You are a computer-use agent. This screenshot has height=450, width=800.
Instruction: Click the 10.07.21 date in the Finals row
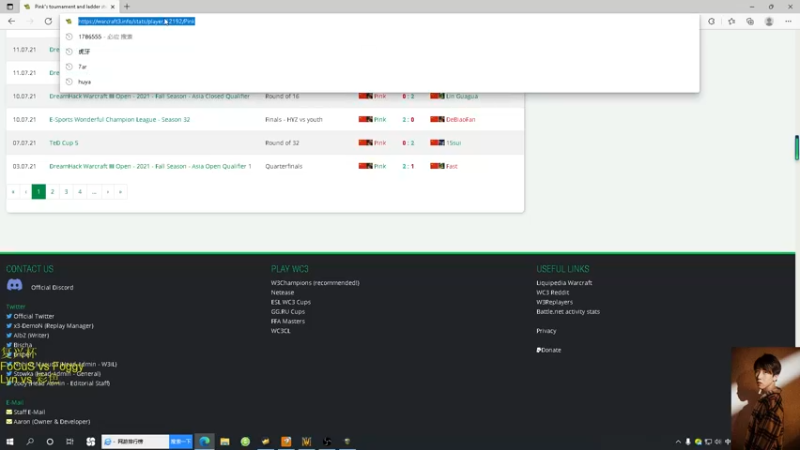tap(24, 119)
